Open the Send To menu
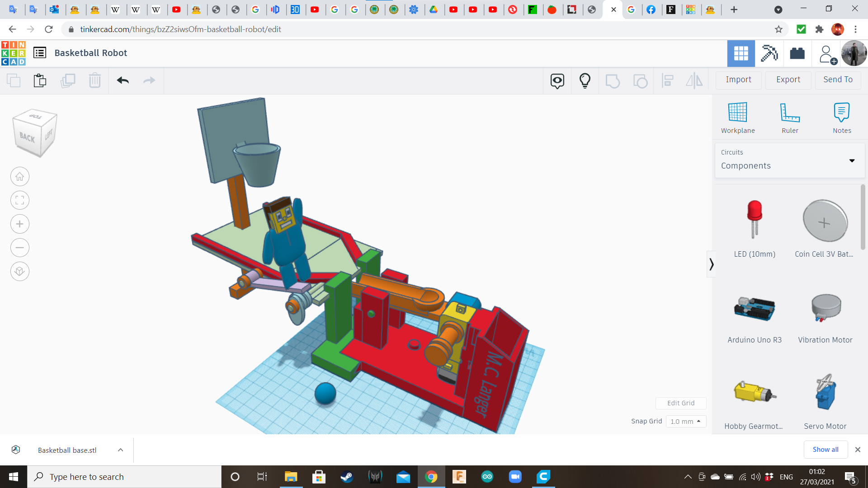This screenshot has height=488, width=868. (x=837, y=80)
